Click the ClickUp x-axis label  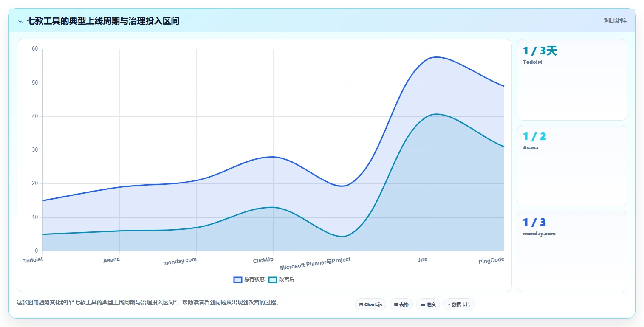click(263, 260)
